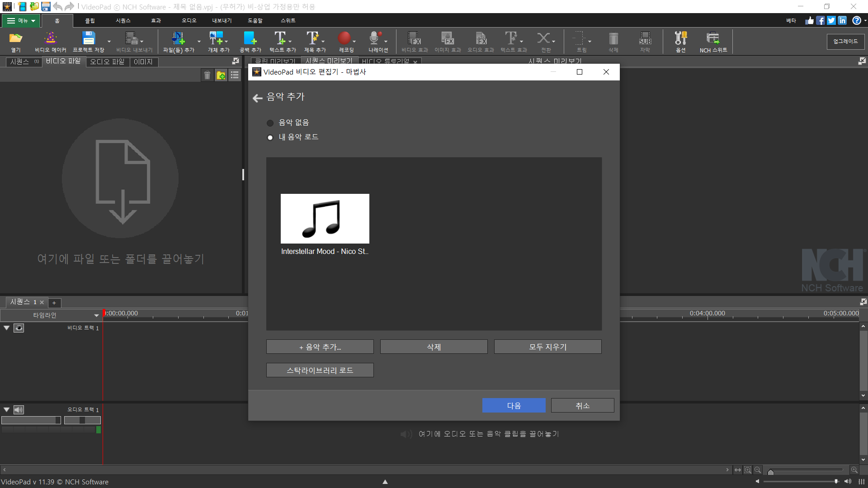
Task: Click the Save Project floppy icon
Action: (88, 39)
